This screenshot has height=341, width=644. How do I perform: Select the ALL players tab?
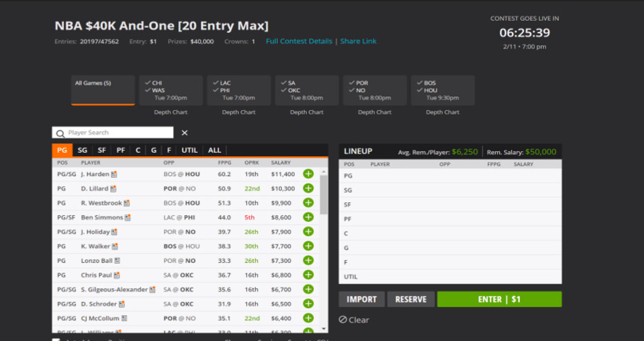(x=214, y=150)
